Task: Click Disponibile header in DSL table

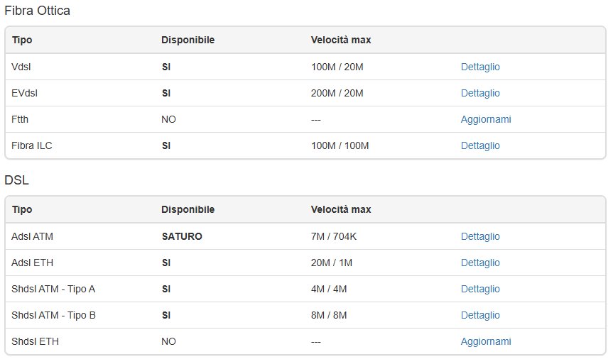Action: coord(188,209)
